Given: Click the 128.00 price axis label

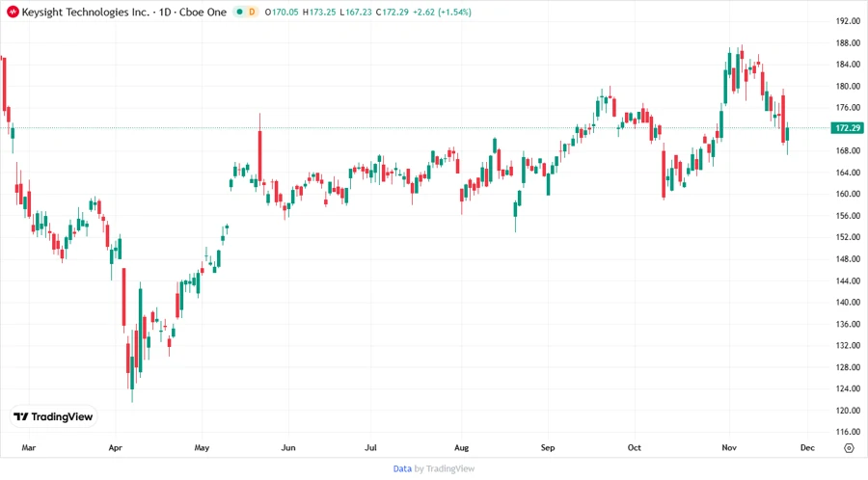Looking at the screenshot, I should (x=848, y=366).
